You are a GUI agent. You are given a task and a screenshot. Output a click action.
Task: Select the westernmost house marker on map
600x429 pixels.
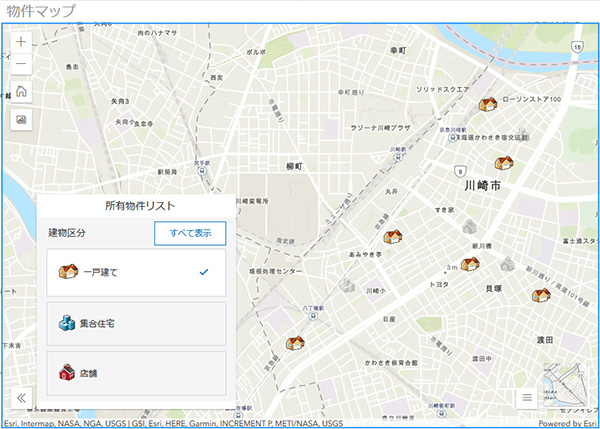295,343
